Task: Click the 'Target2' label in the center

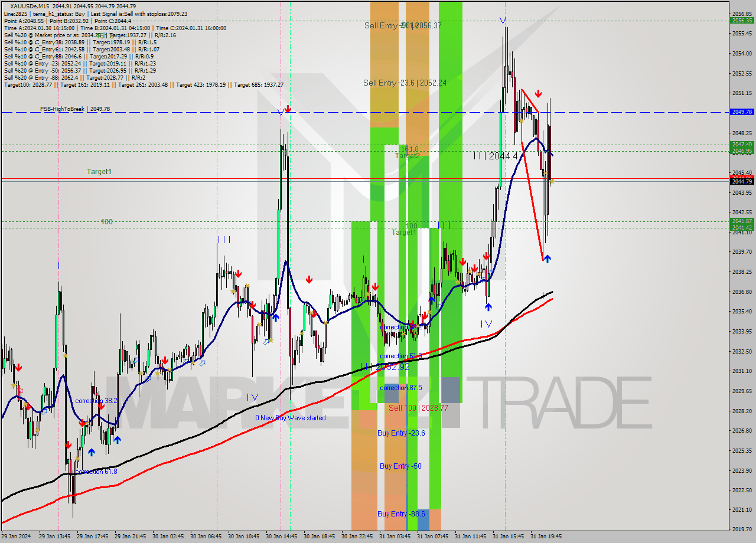Action: [407, 156]
